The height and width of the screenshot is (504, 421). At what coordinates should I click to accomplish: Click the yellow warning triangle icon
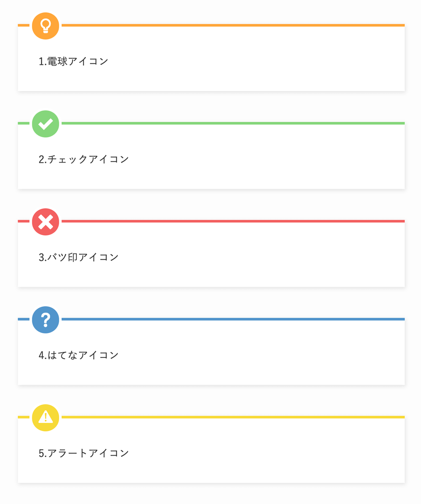pos(45,417)
